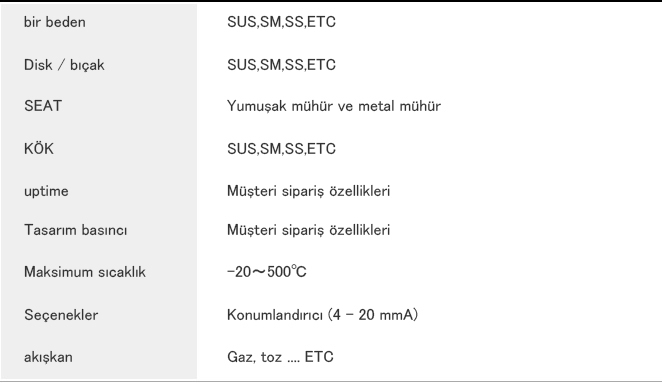Select 'Müşteri sipariş özellikleri' beside Tasarım basıncı
The width and height of the screenshot is (662, 383).
(x=308, y=230)
